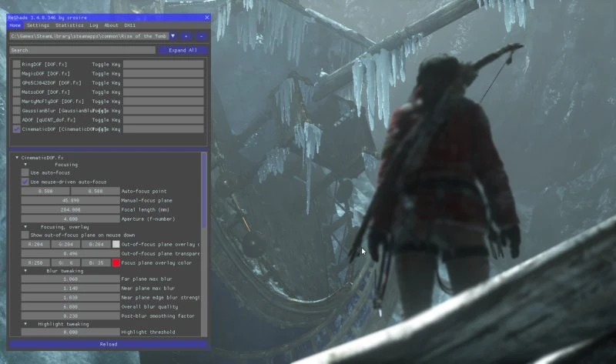Screen dimensions: 616x364
Task: Collapse the Highlight tweaking group
Action: 25,324
